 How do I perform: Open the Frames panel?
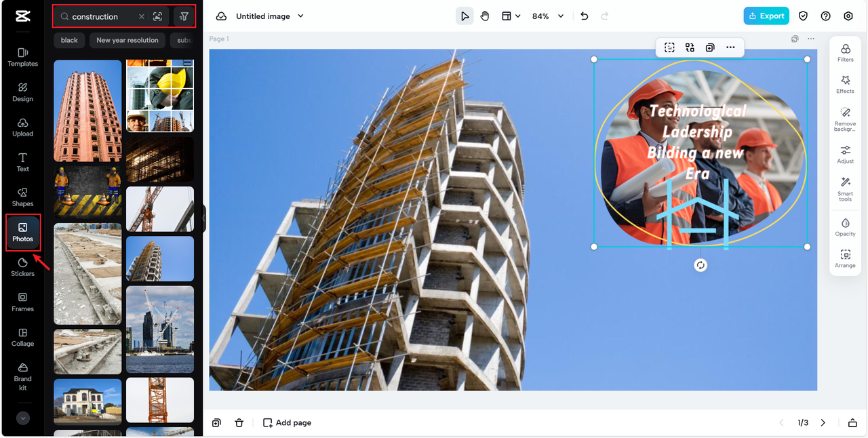pyautogui.click(x=22, y=302)
